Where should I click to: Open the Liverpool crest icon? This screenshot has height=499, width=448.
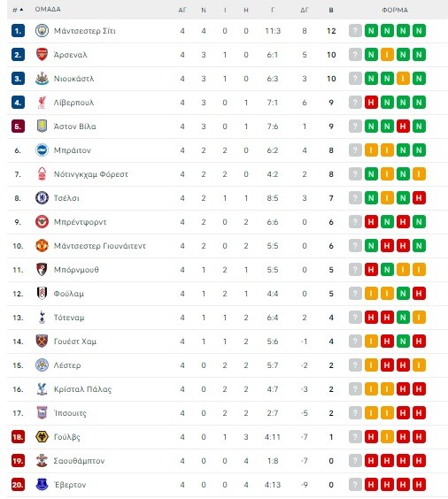pyautogui.click(x=42, y=103)
